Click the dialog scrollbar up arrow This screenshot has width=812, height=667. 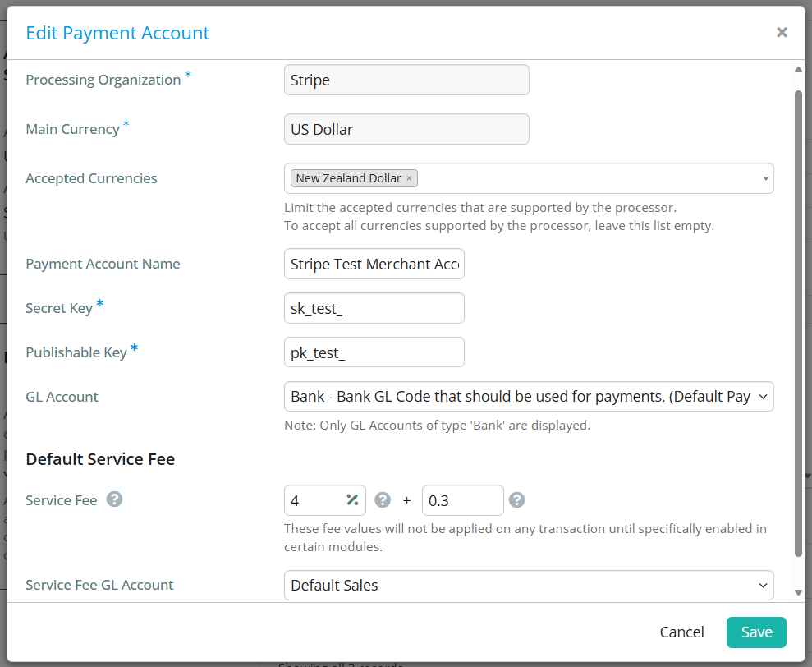click(798, 70)
